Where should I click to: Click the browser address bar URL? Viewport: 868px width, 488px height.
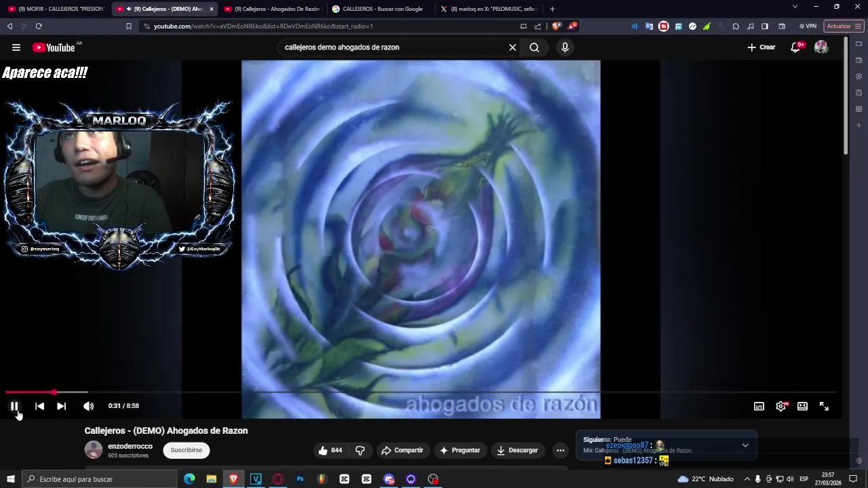pos(263,26)
